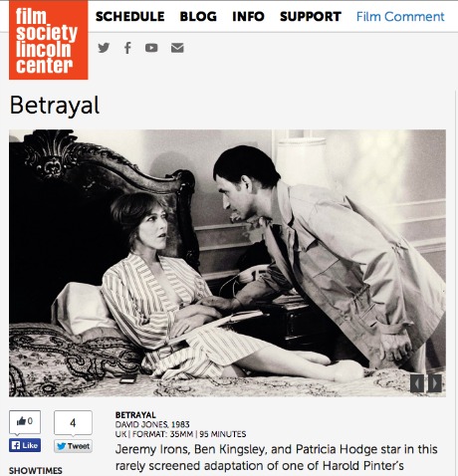Open the BLOG menu item
Image resolution: width=458 pixels, height=476 pixels.
[x=198, y=16]
